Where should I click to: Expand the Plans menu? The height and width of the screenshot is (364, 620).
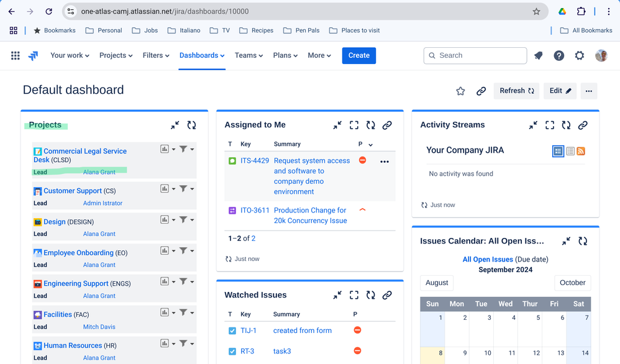pos(285,56)
